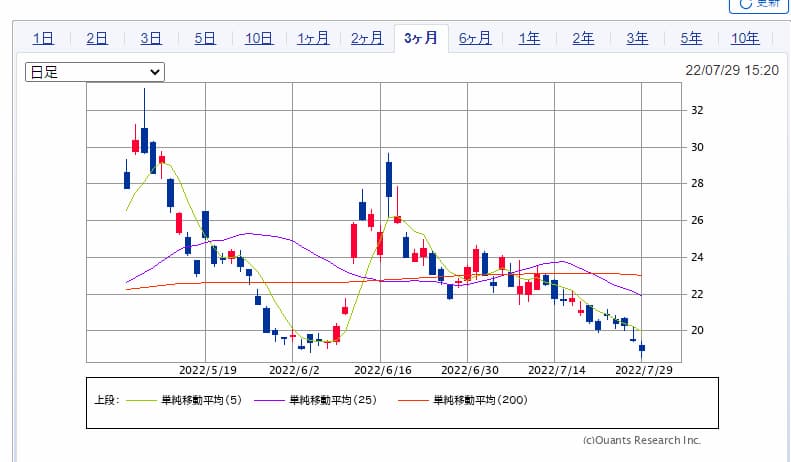Viewport: 791px width, 462px height.
Task: Show the 3年 chart range
Action: (x=637, y=38)
